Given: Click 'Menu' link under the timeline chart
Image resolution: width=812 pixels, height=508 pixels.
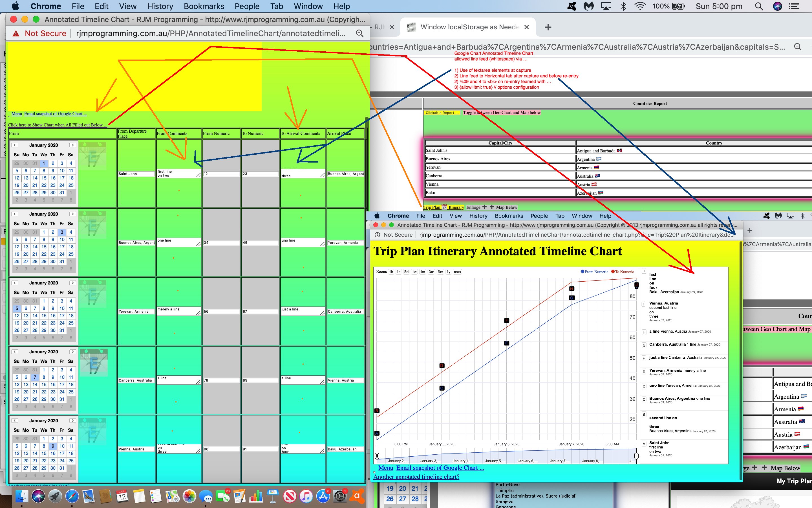Looking at the screenshot, I should click(x=385, y=468).
